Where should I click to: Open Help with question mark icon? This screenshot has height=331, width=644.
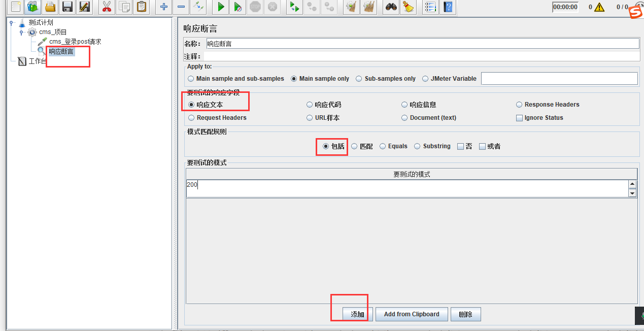[x=447, y=7]
